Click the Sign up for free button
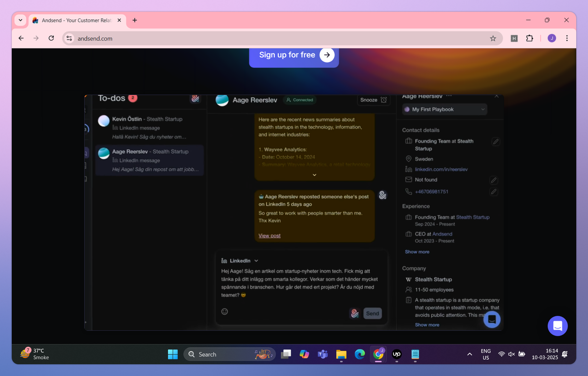 tap(294, 55)
